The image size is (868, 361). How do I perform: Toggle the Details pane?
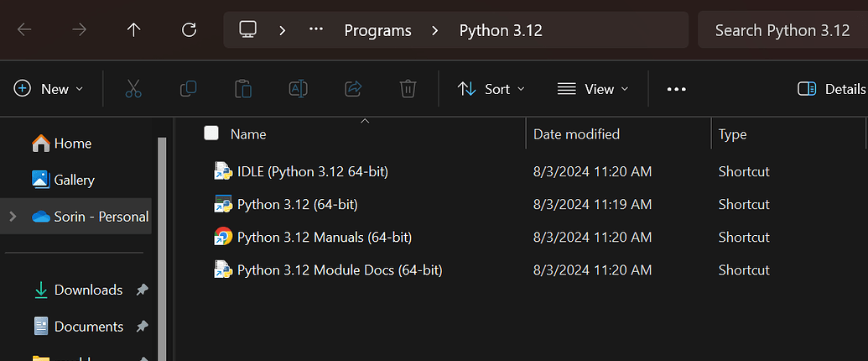[831, 89]
